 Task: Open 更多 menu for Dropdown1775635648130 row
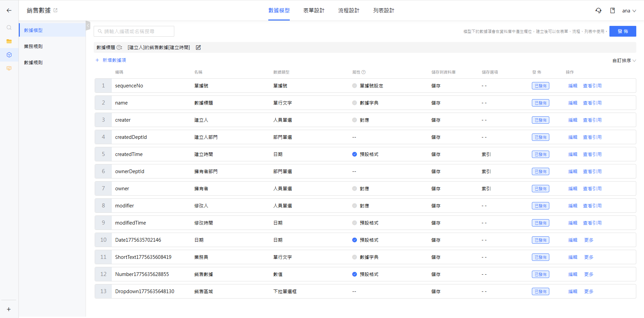589,291
